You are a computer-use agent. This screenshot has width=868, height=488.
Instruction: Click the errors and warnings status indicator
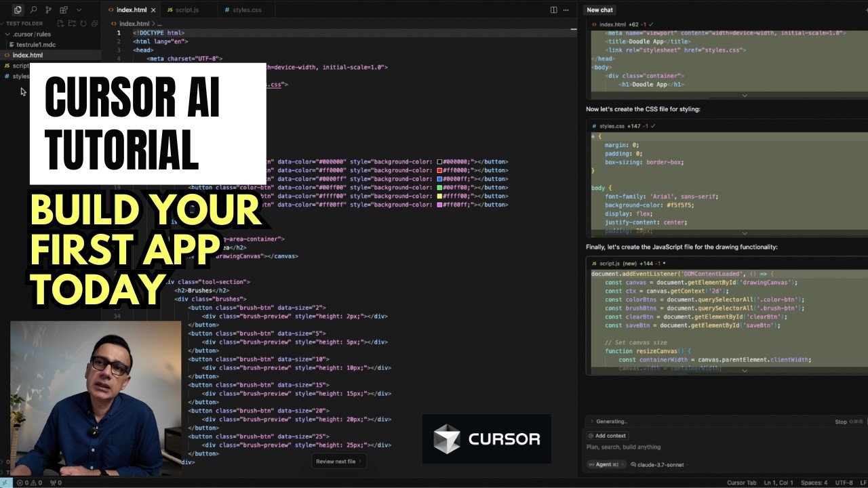31,483
